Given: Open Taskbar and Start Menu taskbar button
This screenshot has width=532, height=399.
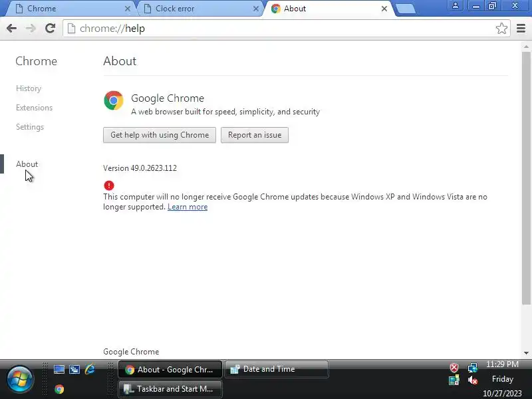Looking at the screenshot, I should (170, 389).
